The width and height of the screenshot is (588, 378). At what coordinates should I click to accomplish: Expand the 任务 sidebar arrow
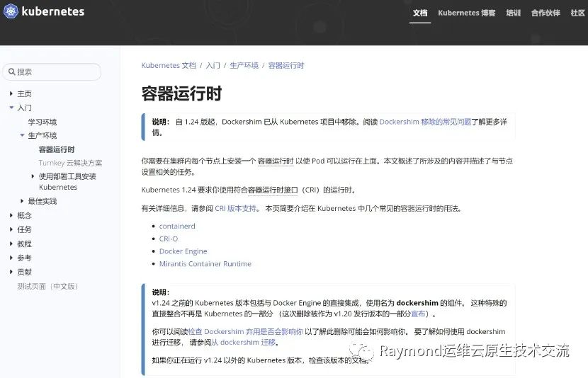click(x=11, y=229)
